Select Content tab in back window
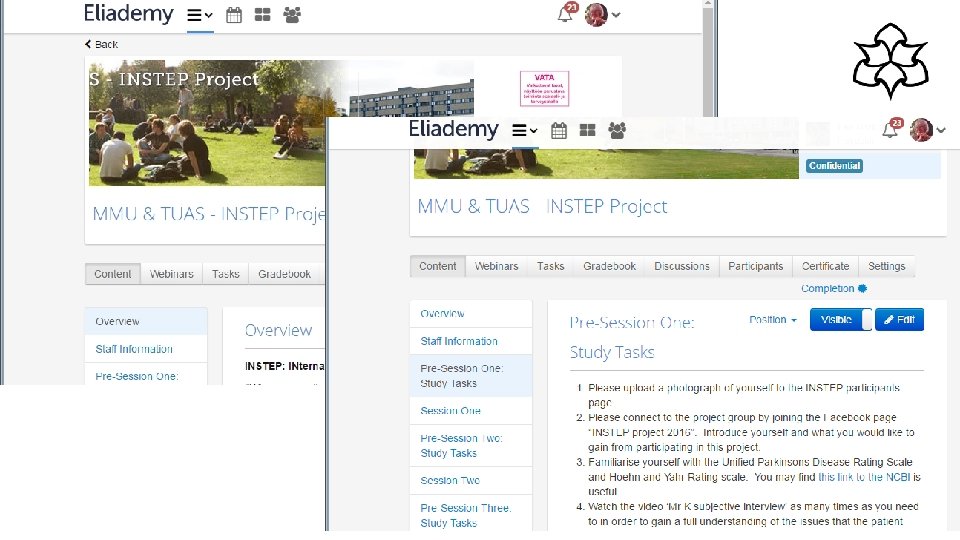The height and width of the screenshot is (540, 960). pyautogui.click(x=113, y=274)
